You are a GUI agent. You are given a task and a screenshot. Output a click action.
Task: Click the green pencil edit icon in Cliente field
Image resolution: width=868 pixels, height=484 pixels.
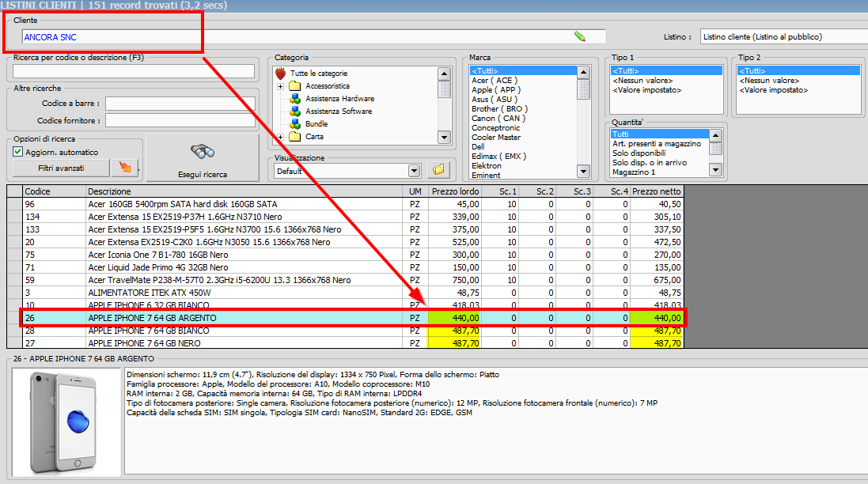click(x=579, y=36)
